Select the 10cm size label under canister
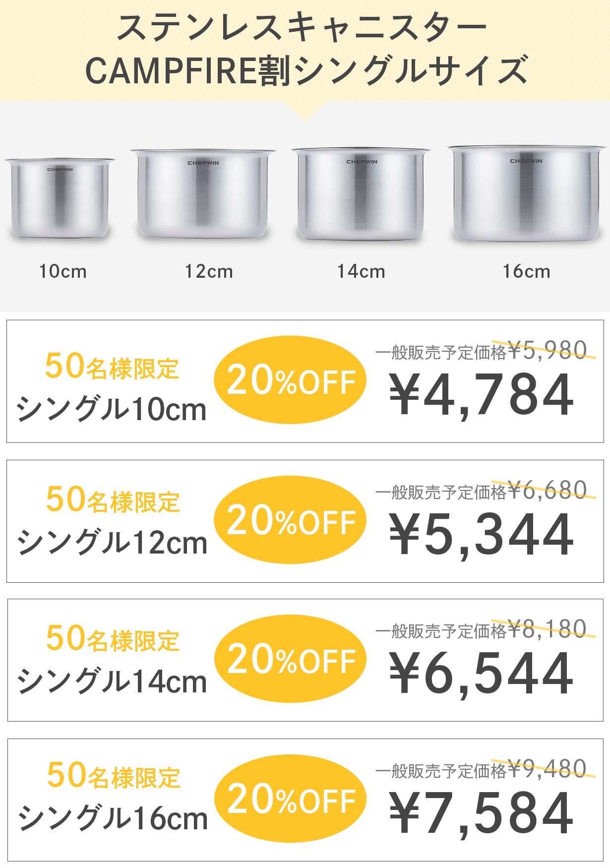This screenshot has width=610, height=868. click(63, 271)
